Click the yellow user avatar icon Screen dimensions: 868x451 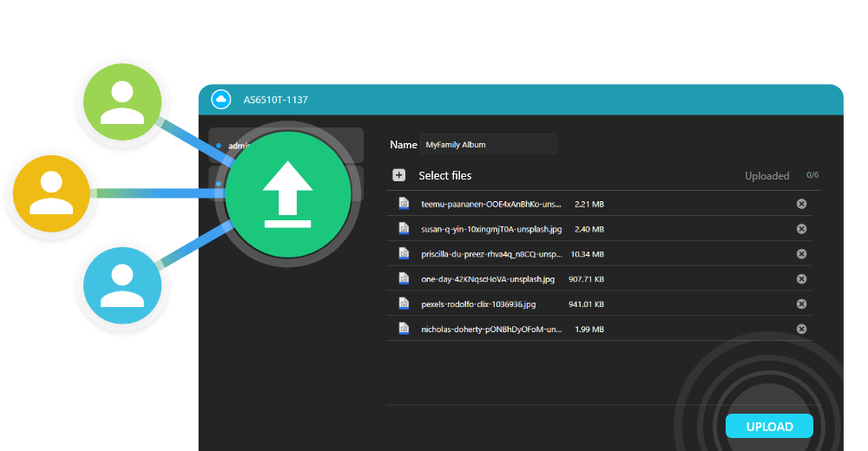(x=51, y=193)
